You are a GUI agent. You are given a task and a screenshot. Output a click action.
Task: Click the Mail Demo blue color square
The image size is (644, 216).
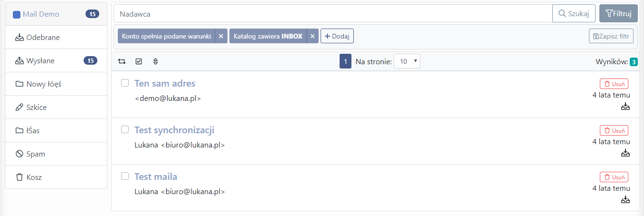(x=17, y=14)
